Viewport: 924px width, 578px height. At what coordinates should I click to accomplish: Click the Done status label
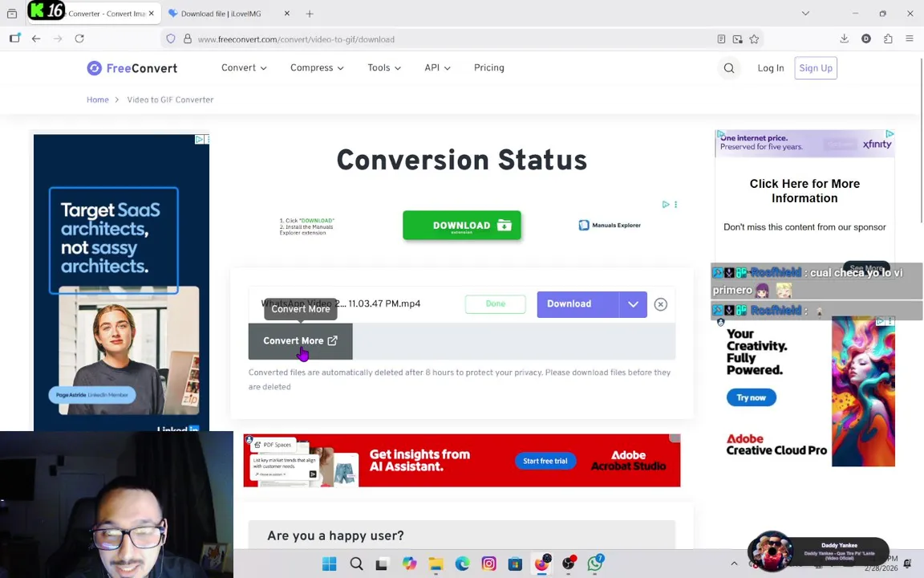[x=495, y=303]
